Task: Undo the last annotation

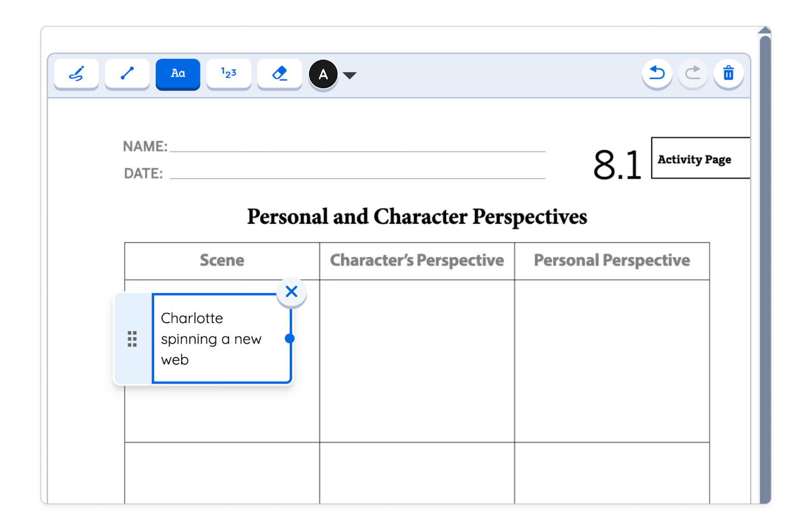Action: 657,74
